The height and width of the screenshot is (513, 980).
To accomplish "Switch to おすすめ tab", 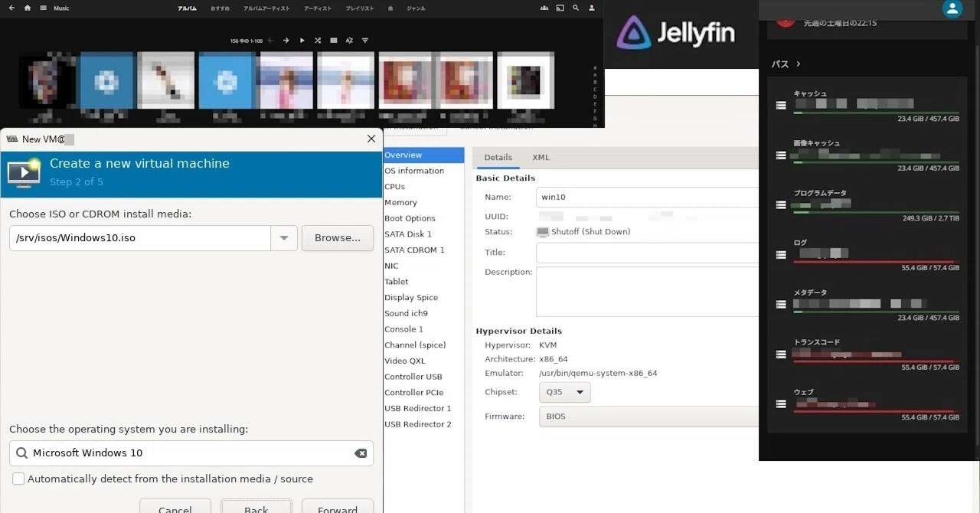I will tap(220, 8).
